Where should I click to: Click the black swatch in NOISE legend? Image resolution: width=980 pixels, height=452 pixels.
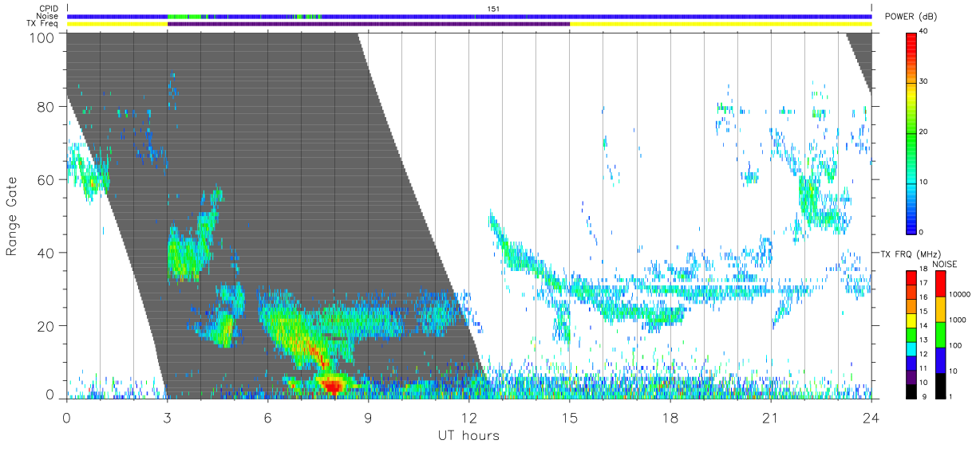coord(939,386)
